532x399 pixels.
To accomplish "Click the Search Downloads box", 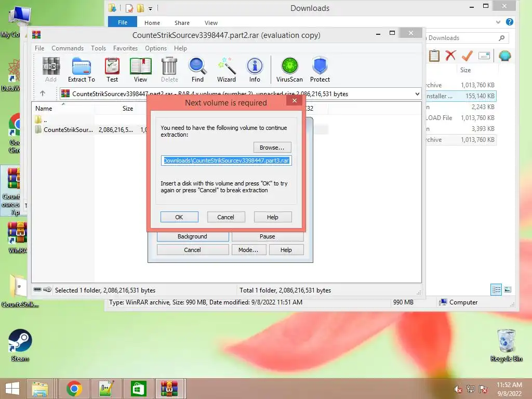I will pyautogui.click(x=467, y=38).
